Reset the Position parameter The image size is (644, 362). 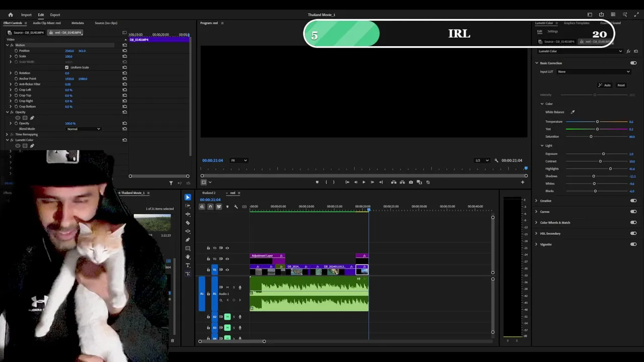(x=125, y=51)
